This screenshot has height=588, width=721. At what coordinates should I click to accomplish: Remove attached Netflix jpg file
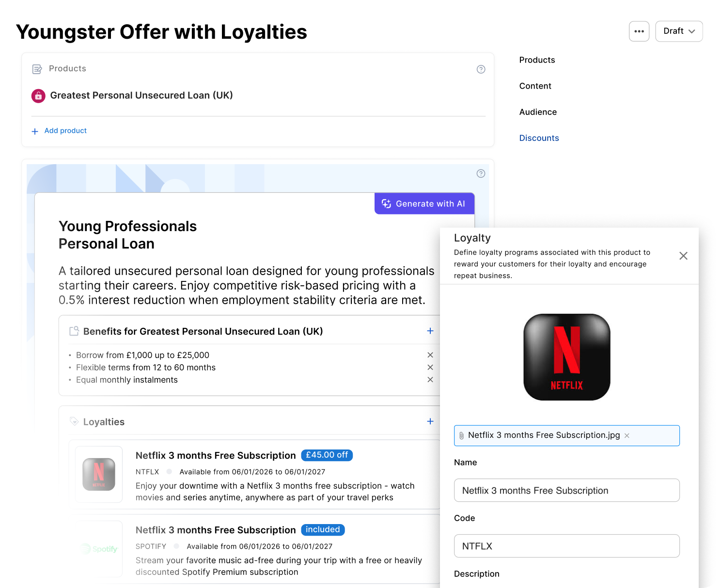point(627,435)
